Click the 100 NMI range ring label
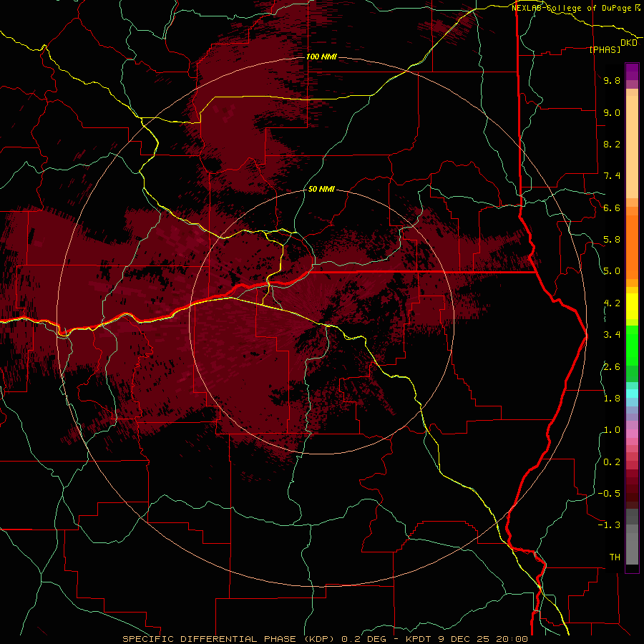Viewport: 644px width, 644px height. pos(321,57)
